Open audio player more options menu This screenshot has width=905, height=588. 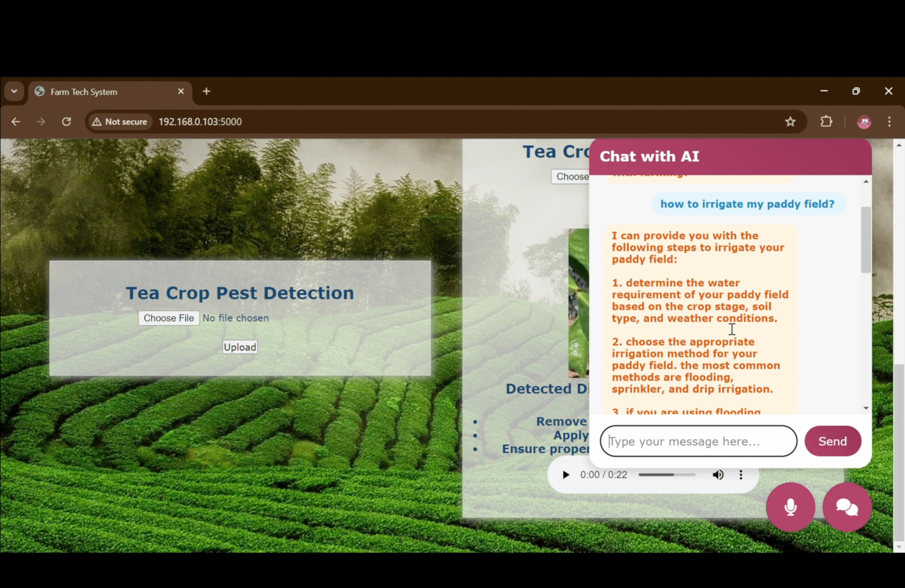(x=740, y=475)
